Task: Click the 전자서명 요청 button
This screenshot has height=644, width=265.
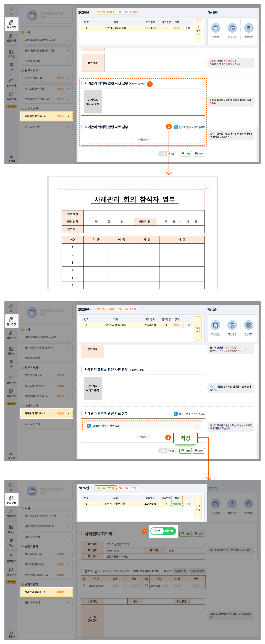Action: (197, 571)
